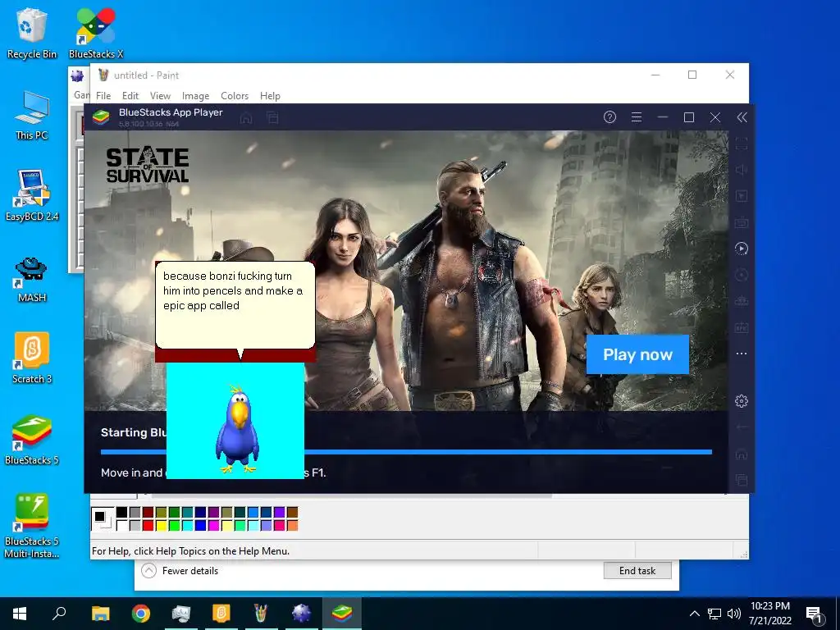Screen dimensions: 840x630
Task: Click the keyboard controls icon in the BlueStacks sidebar
Action: (x=742, y=222)
